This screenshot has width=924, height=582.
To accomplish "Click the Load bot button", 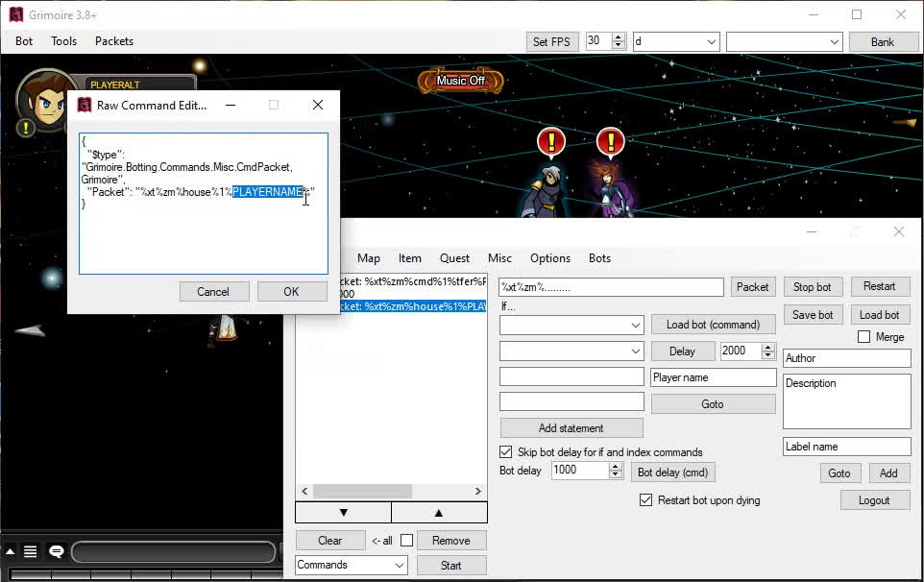I will 880,315.
